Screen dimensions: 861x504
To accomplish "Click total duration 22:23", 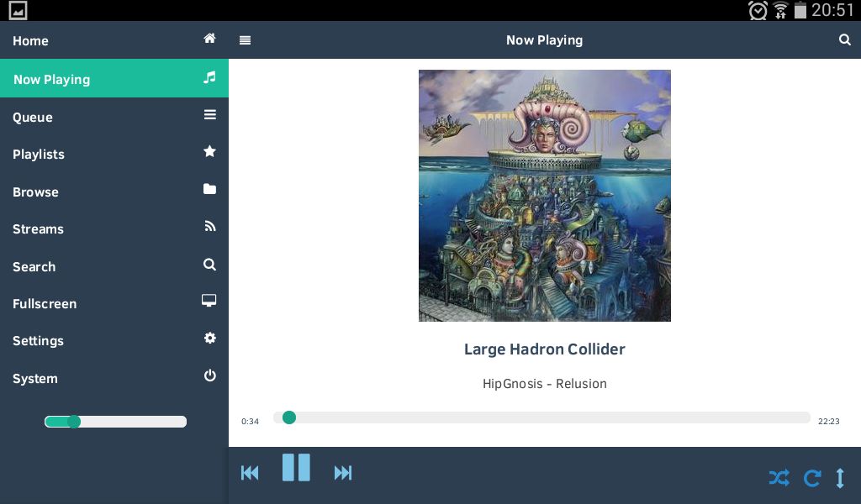I will click(828, 421).
